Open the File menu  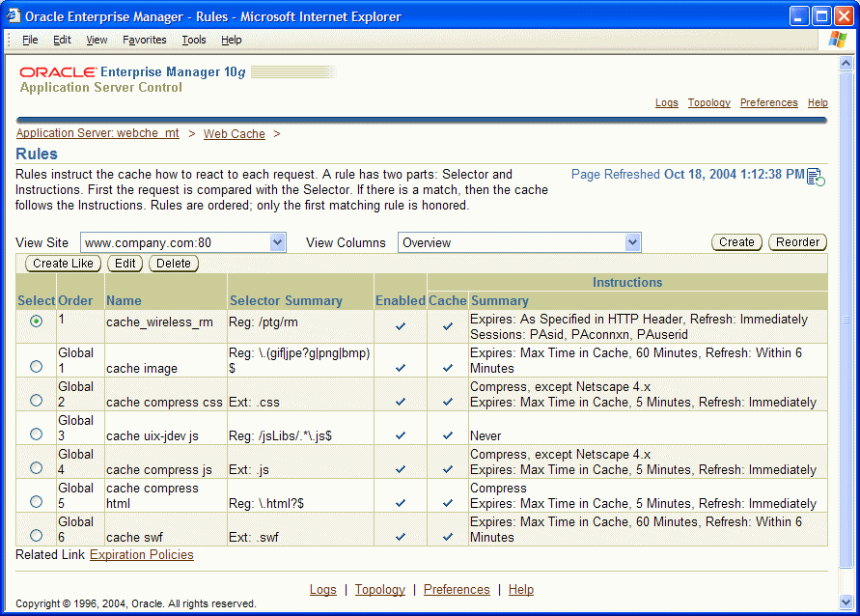pyautogui.click(x=30, y=40)
